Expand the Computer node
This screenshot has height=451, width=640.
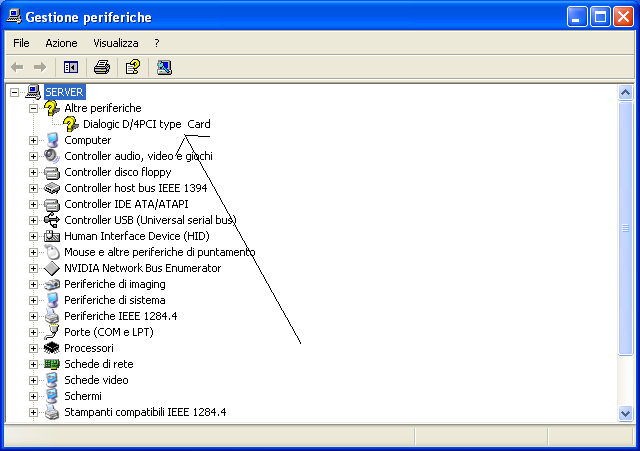pos(33,140)
